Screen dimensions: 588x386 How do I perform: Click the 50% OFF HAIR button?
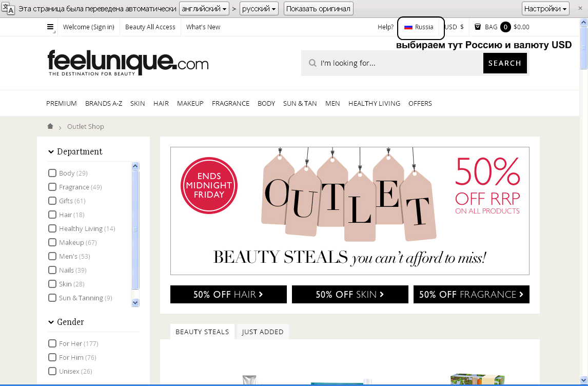point(228,295)
